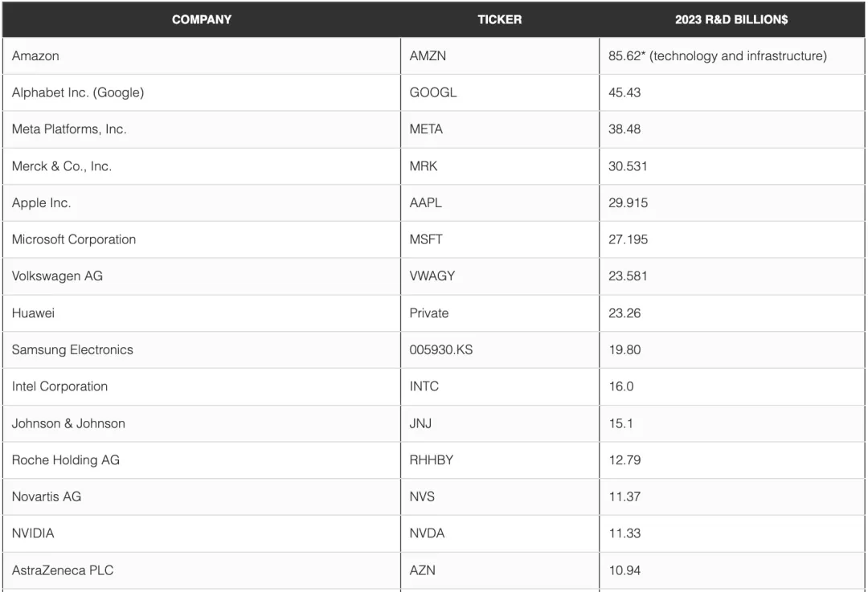The image size is (868, 592).
Task: Select the Alphabet Inc. (Google) cell
Action: [202, 92]
